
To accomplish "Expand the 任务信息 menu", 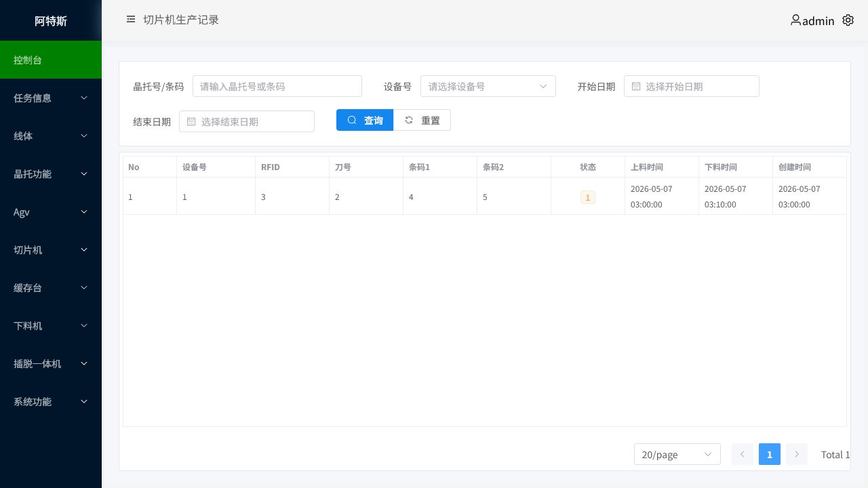I will click(51, 98).
